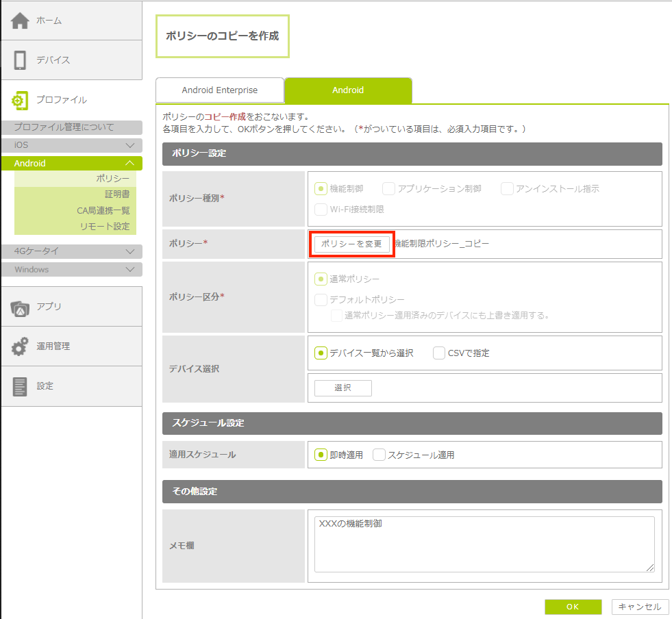The image size is (672, 619).
Task: Click the App folder icon
Action: (x=20, y=307)
